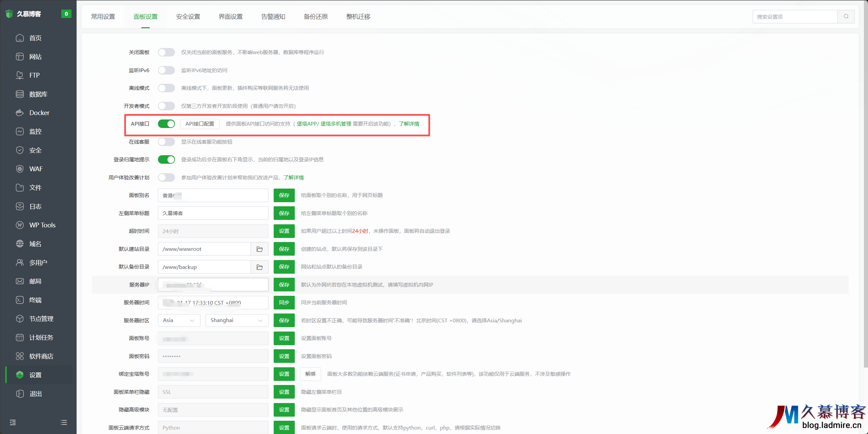Open the bottom sidebar menu list icon

click(64, 422)
